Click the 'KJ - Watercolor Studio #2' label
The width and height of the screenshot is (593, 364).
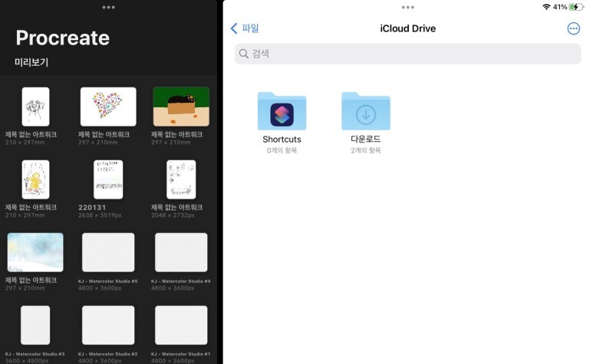[108, 354]
